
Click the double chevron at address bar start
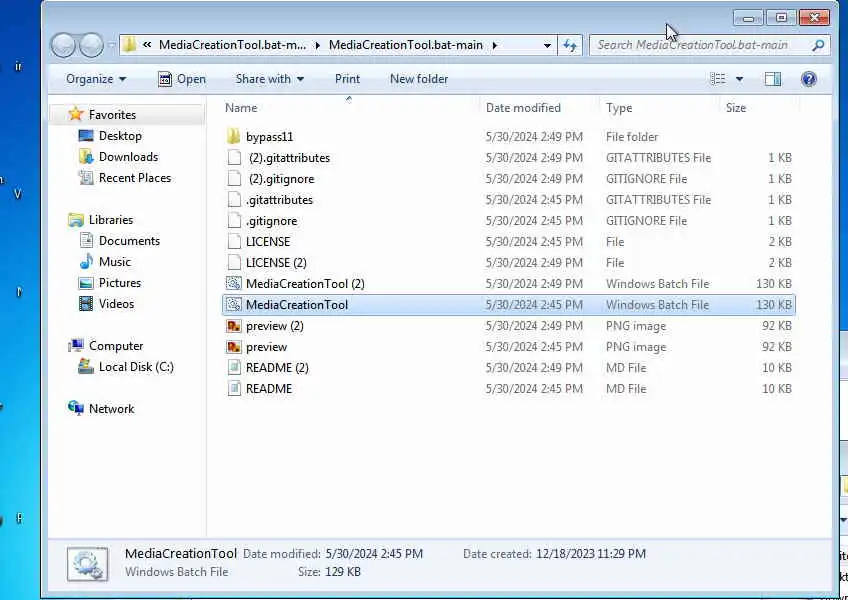click(147, 45)
